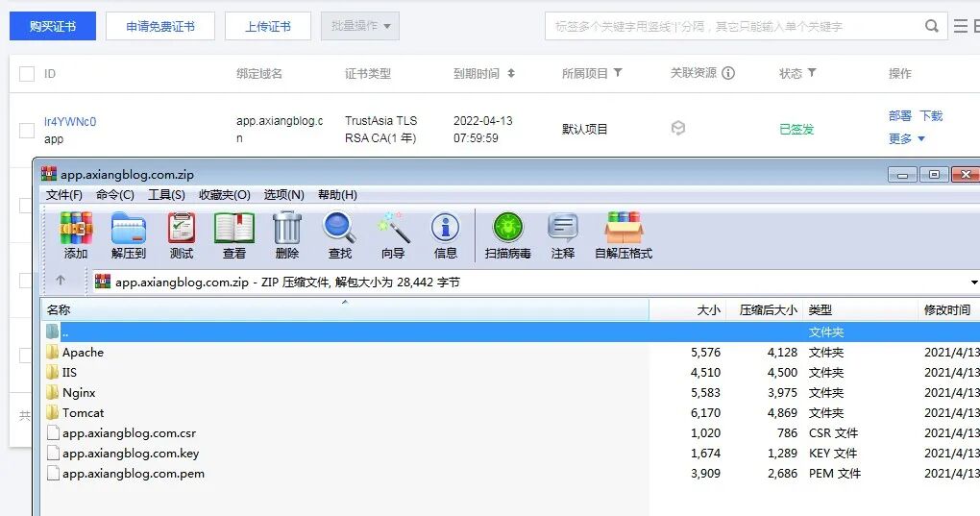Viewport: 980px width, 516px height.
Task: Click the 上传证书 button
Action: click(267, 26)
